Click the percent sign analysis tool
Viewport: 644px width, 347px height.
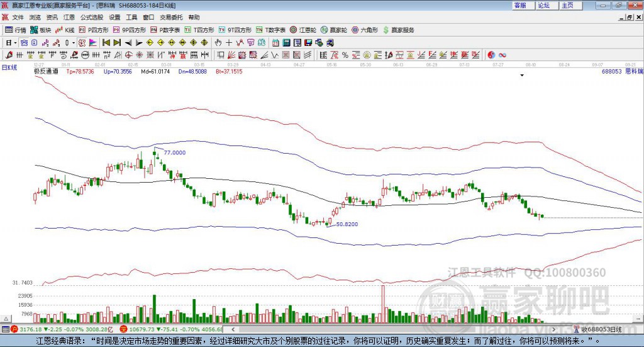(x=345, y=55)
